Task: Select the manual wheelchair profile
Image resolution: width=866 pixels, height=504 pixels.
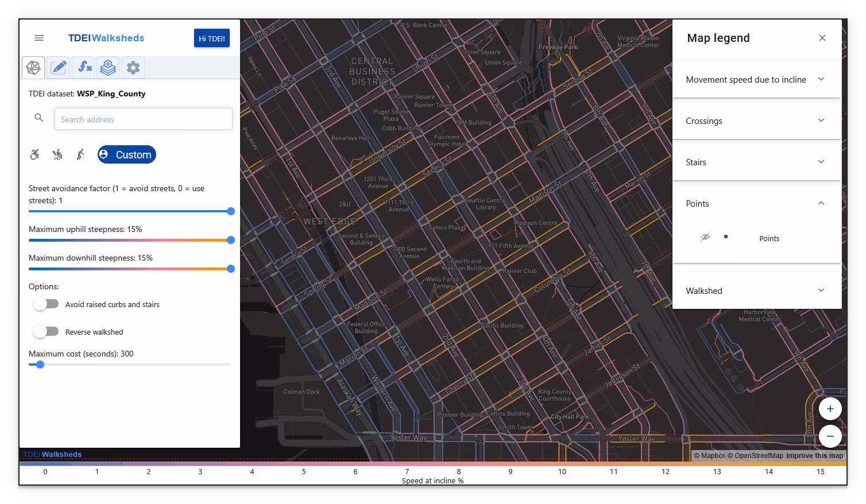Action: tap(35, 154)
